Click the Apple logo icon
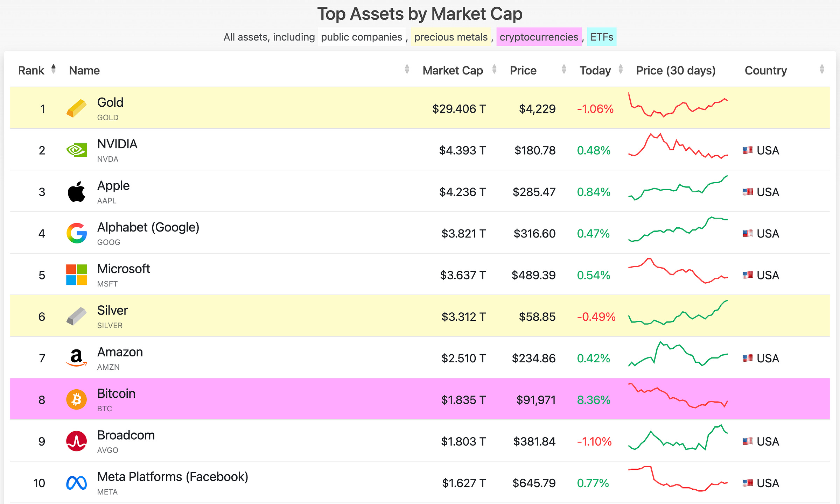The height and width of the screenshot is (504, 840). 76,192
